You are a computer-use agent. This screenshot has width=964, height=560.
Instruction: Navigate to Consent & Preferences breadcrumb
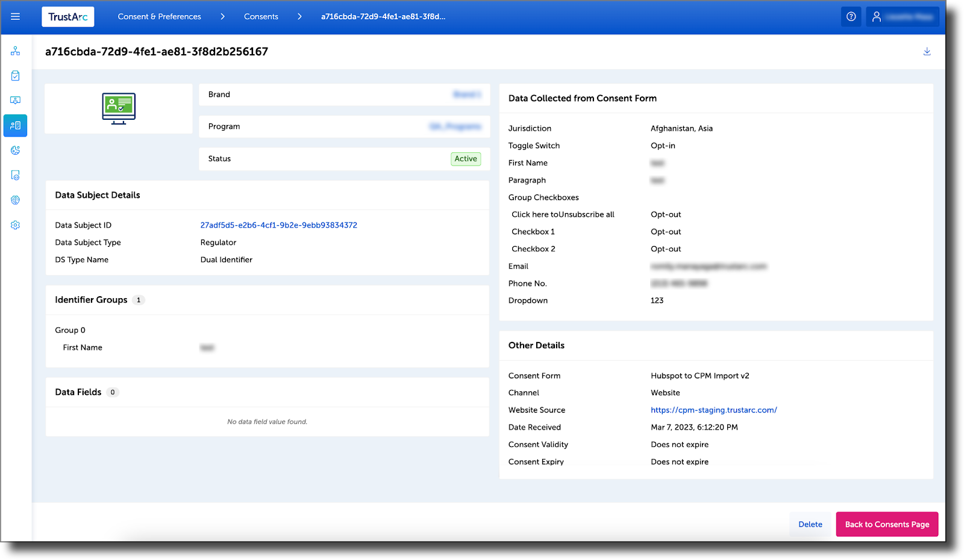160,17
